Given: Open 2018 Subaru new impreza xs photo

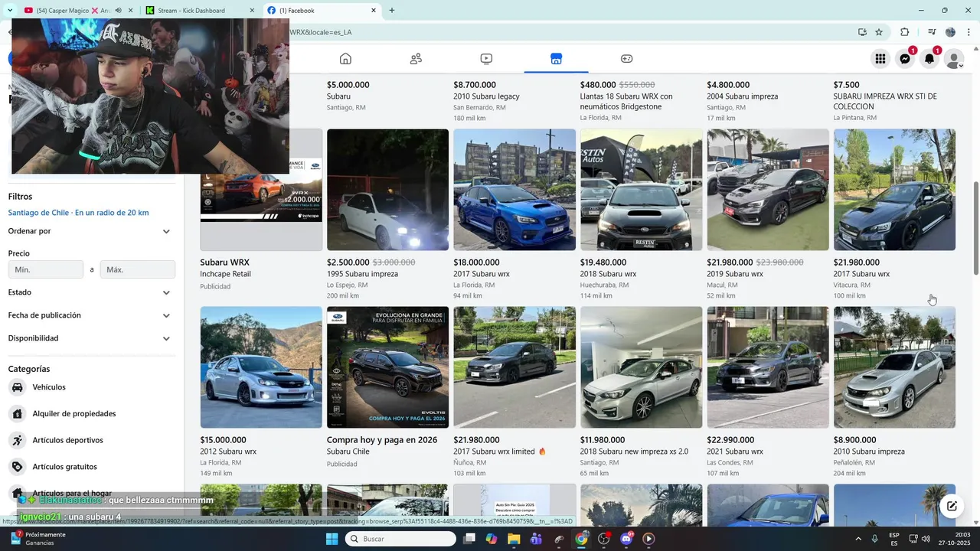Looking at the screenshot, I should 641,367.
